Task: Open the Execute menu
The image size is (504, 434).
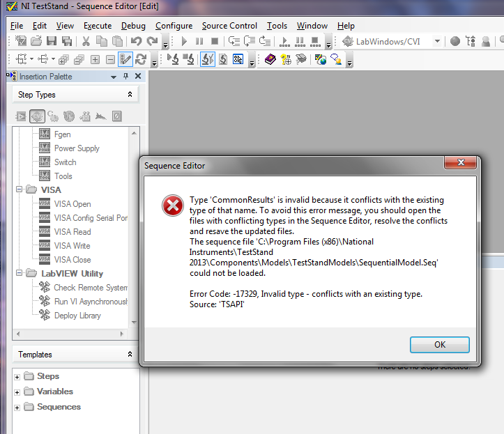Action: pyautogui.click(x=98, y=26)
